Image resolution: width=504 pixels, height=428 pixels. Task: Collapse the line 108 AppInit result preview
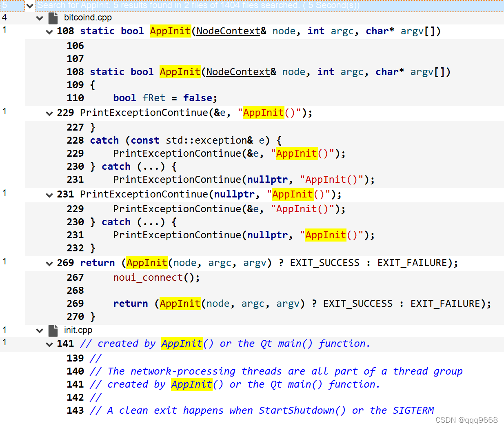tap(49, 31)
